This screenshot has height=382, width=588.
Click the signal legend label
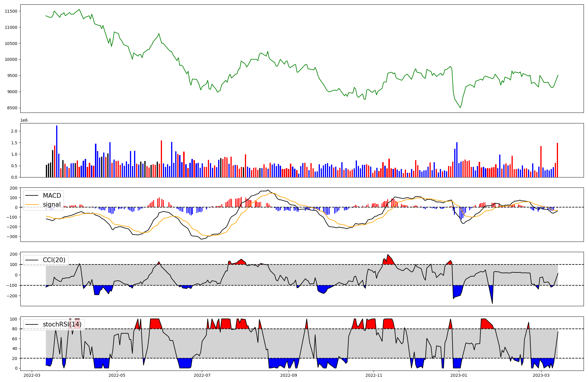[x=52, y=205]
